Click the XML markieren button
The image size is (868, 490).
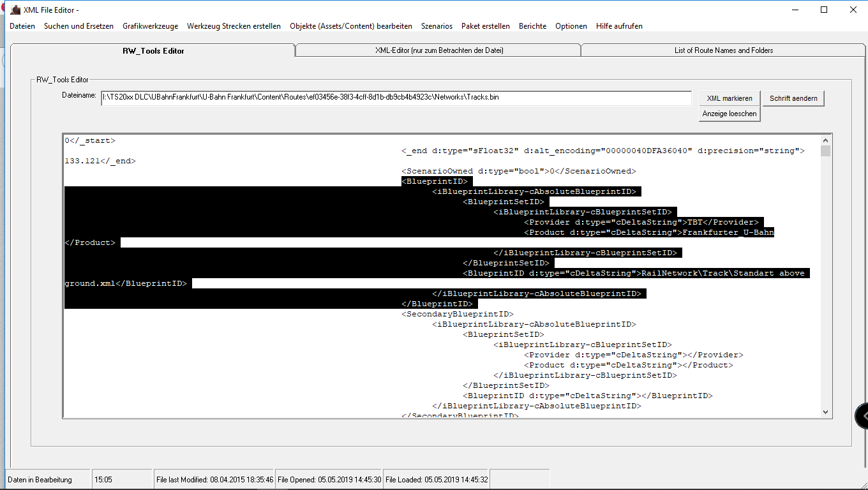pos(730,98)
